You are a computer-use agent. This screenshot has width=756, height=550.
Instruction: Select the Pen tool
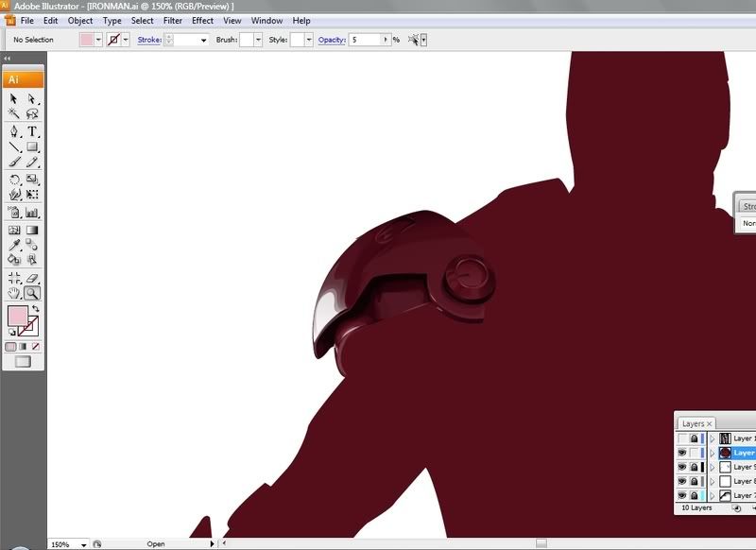click(14, 131)
